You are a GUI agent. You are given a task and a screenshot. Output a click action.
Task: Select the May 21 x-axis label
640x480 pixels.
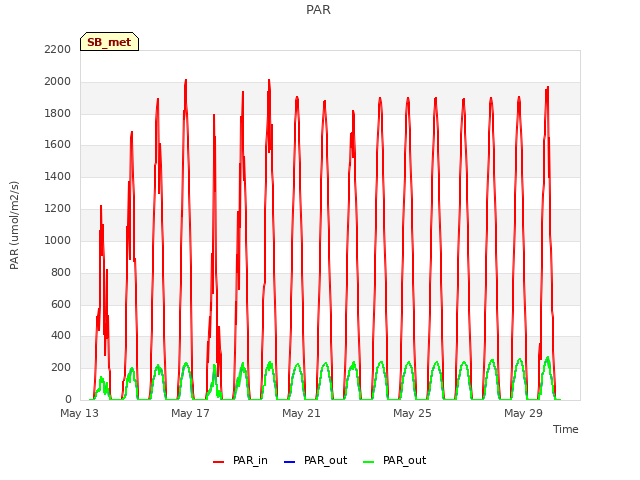point(301,413)
